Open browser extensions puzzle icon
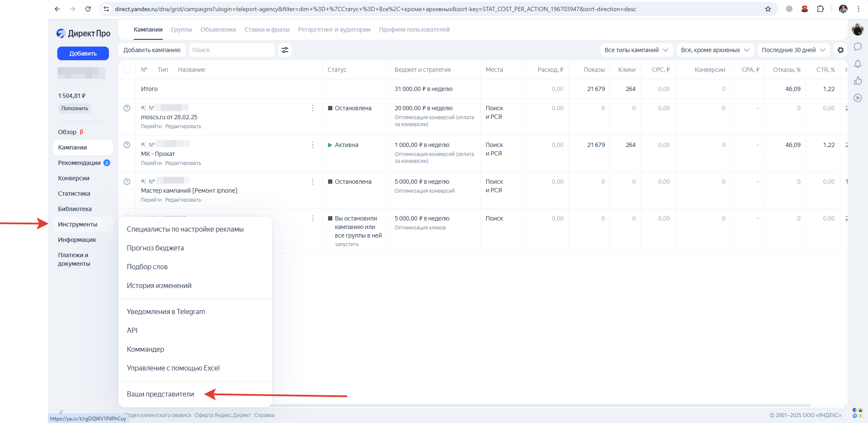The height and width of the screenshot is (423, 868). pos(820,9)
